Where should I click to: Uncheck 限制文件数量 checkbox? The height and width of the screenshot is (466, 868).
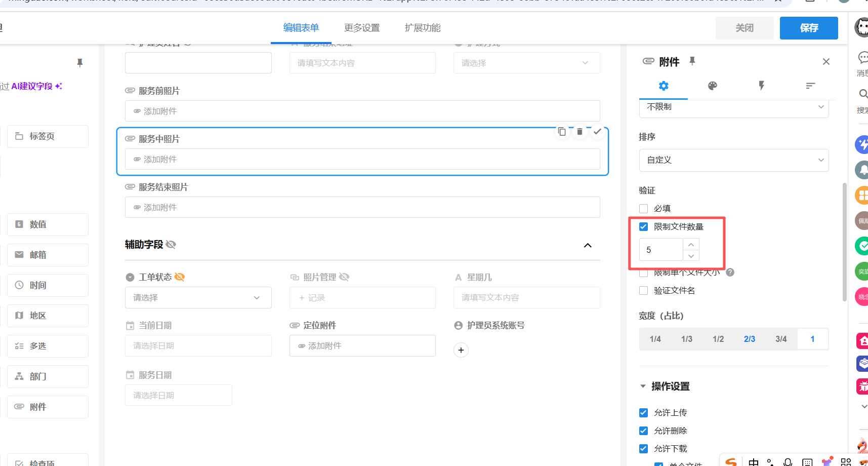644,227
